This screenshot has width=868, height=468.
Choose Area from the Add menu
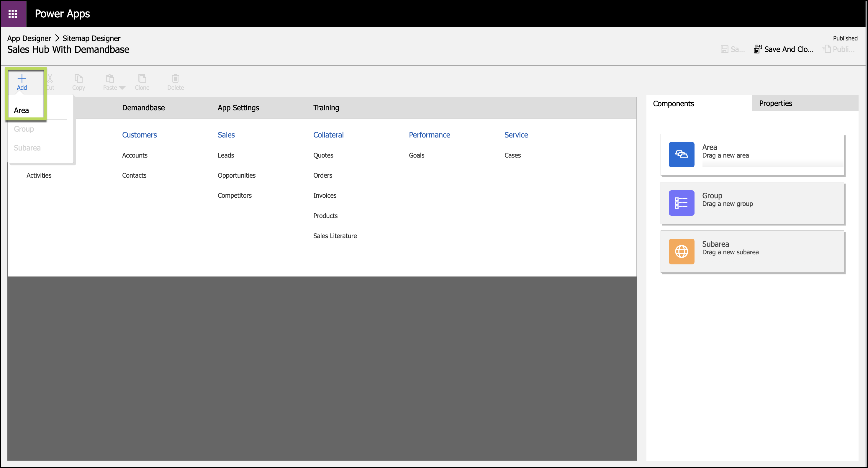(x=21, y=110)
